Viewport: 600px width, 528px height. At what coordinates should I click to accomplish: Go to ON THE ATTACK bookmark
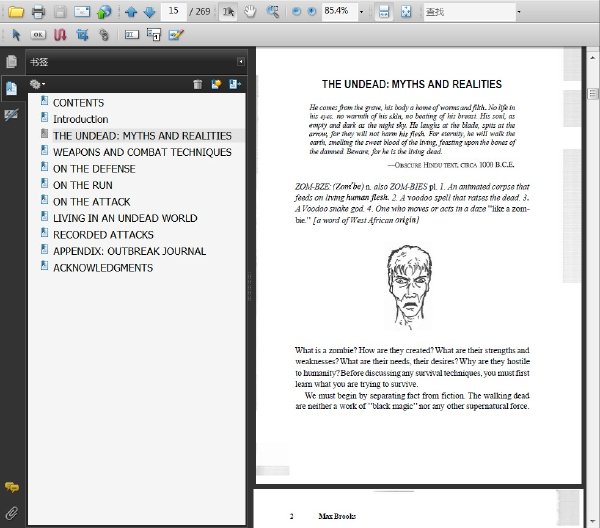(x=92, y=202)
